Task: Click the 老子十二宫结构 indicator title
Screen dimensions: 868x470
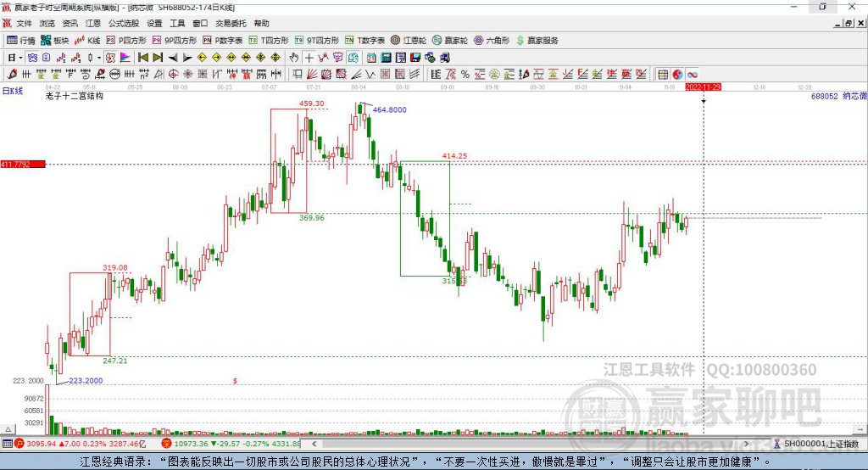Action: pyautogui.click(x=75, y=96)
